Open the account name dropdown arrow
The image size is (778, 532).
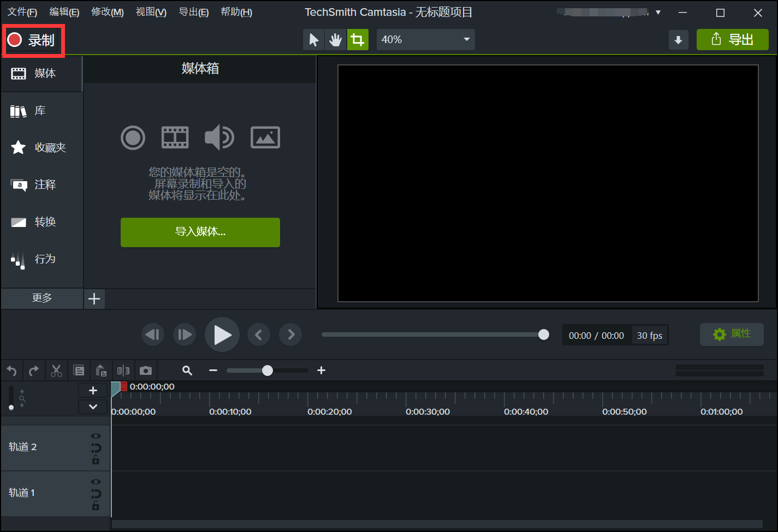[x=658, y=13]
